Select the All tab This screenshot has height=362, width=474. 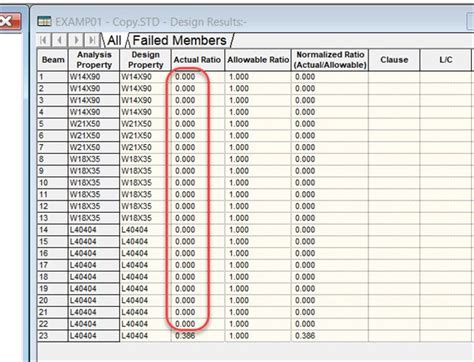point(114,41)
